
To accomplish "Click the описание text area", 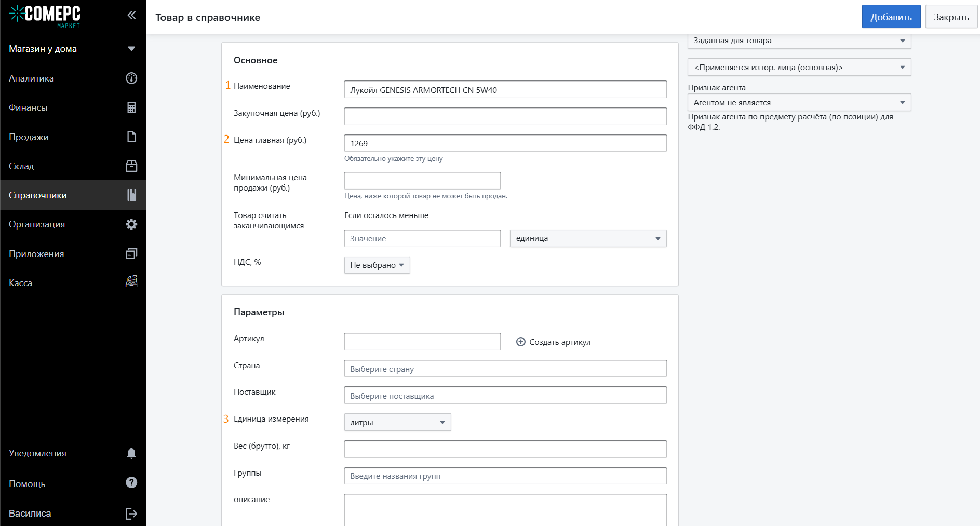I will pos(505,510).
